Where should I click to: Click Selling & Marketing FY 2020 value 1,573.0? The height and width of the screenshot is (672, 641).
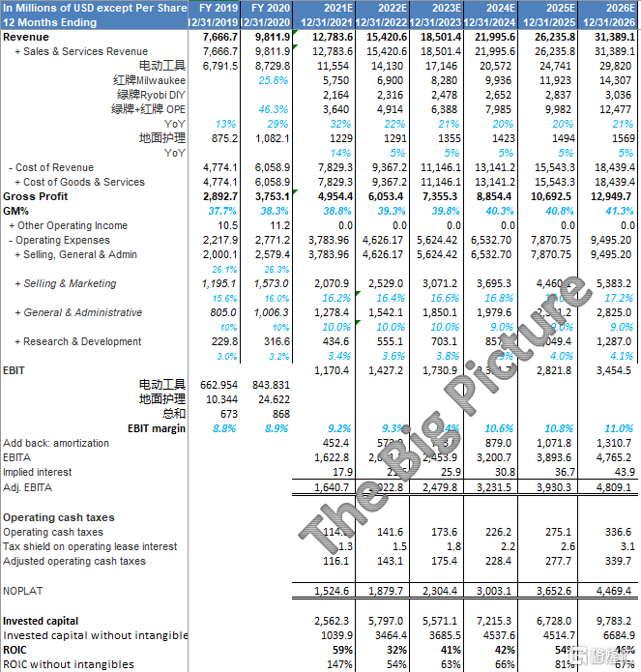pos(272,283)
